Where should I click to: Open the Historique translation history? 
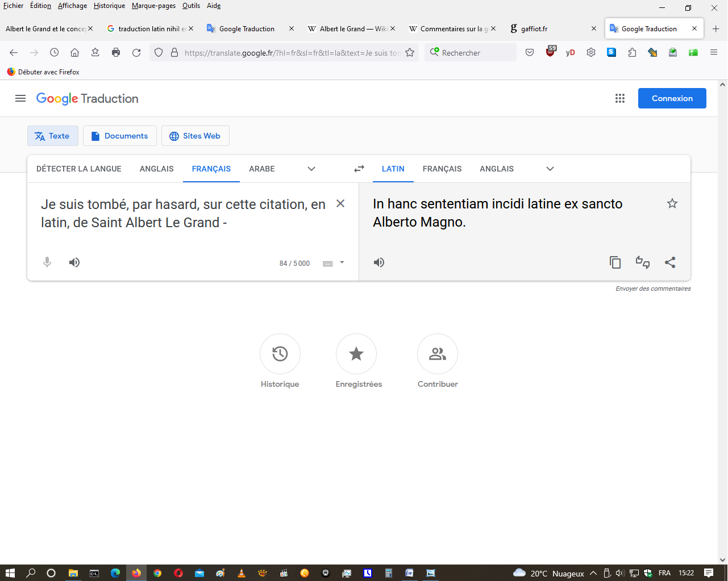click(x=280, y=354)
